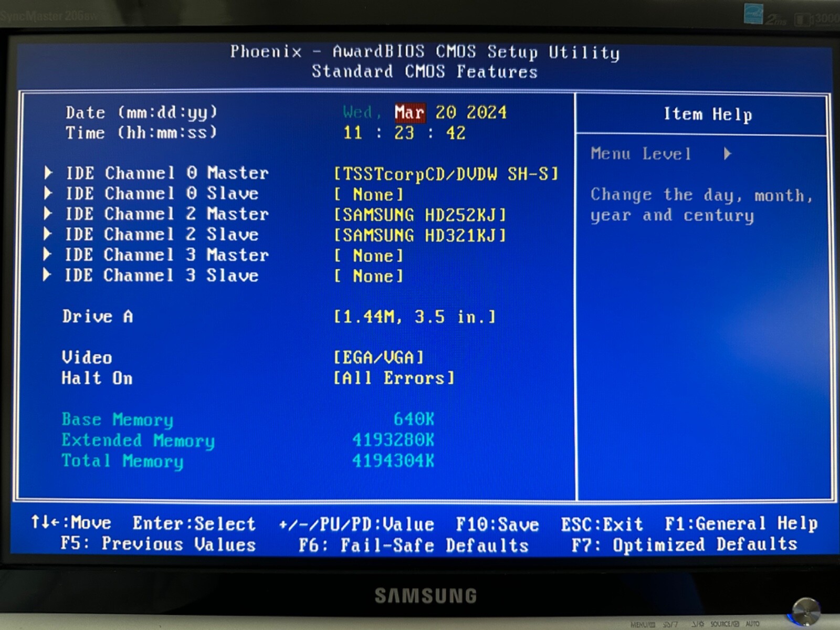Open IDE Channel 3 Slave entry
This screenshot has width=840, height=630.
tap(161, 275)
